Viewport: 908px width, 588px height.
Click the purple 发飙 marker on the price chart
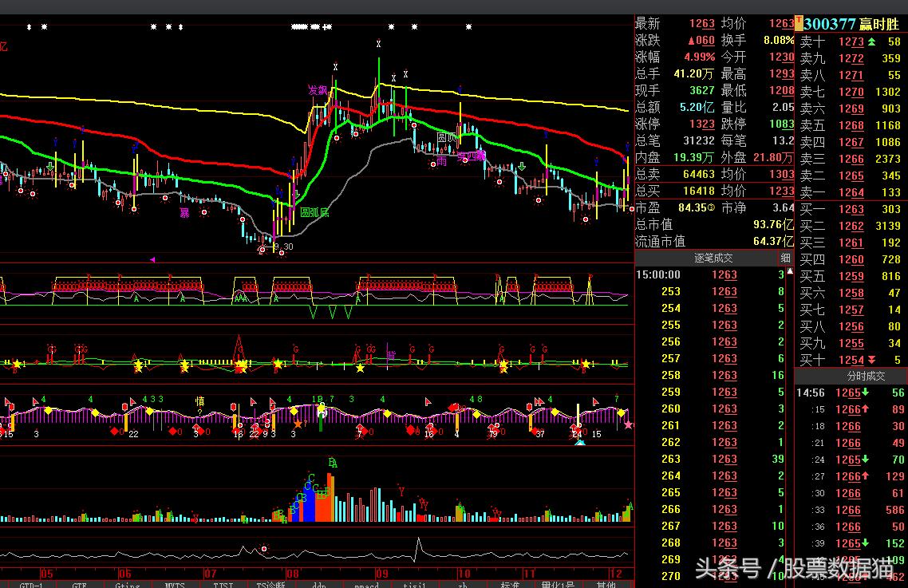coord(318,90)
